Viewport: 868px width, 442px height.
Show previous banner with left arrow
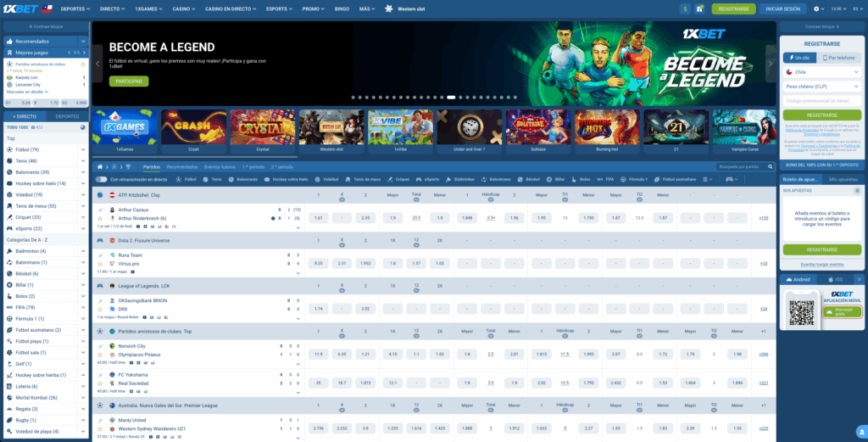[98, 64]
